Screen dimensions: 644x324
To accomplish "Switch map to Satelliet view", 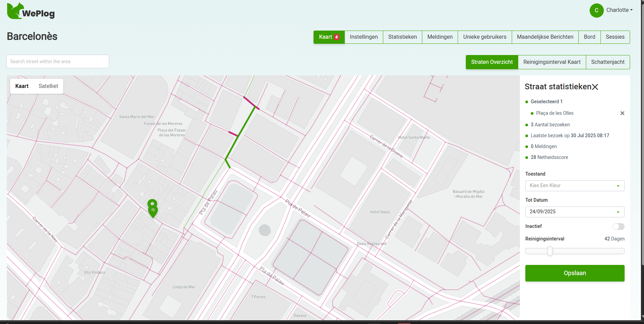I will click(x=48, y=86).
